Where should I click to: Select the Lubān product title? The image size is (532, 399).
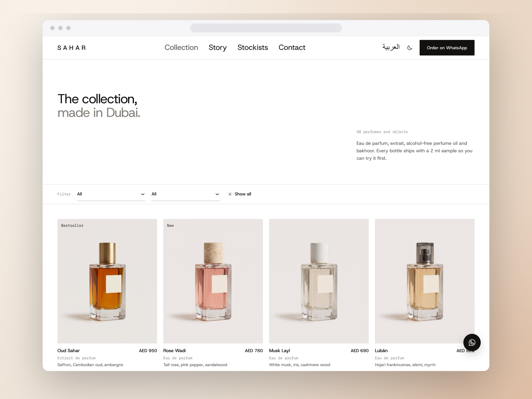pos(381,351)
